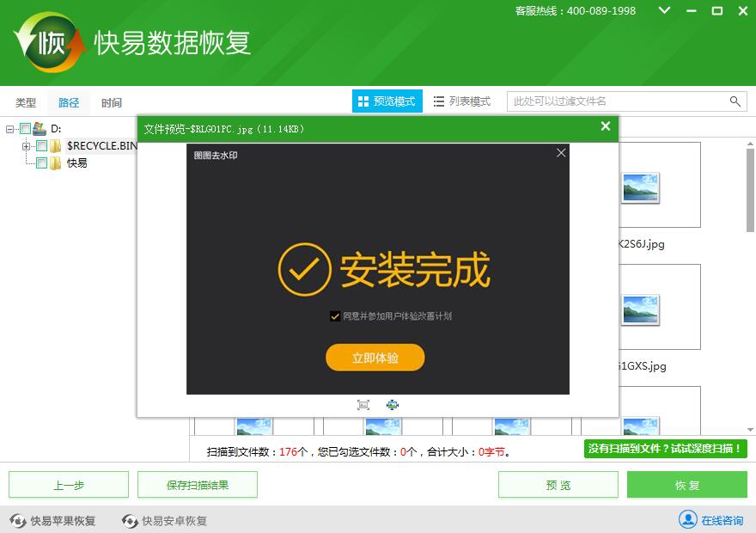The image size is (756, 533).
Task: Open 快易安卓恢复 Android recovery
Action: 165,521
